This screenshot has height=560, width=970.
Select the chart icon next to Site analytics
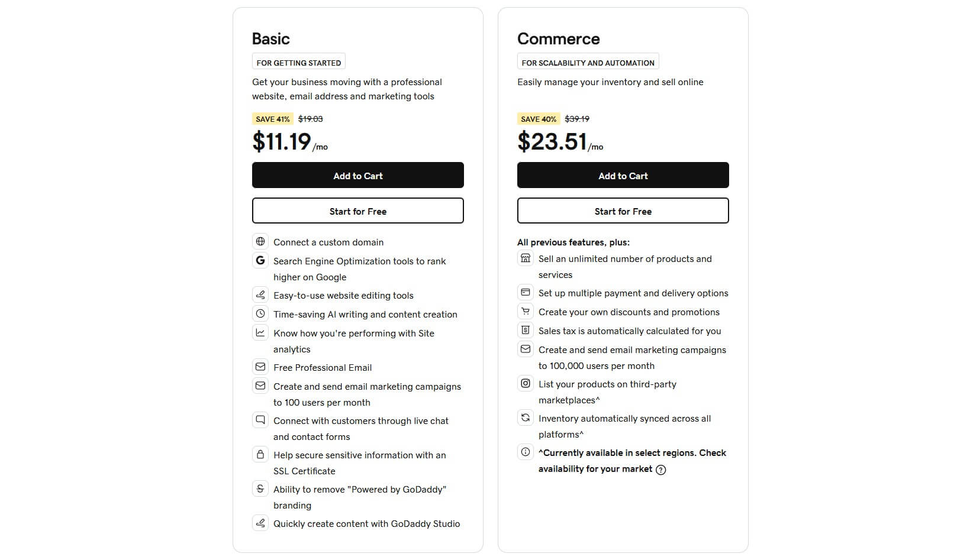pyautogui.click(x=260, y=332)
